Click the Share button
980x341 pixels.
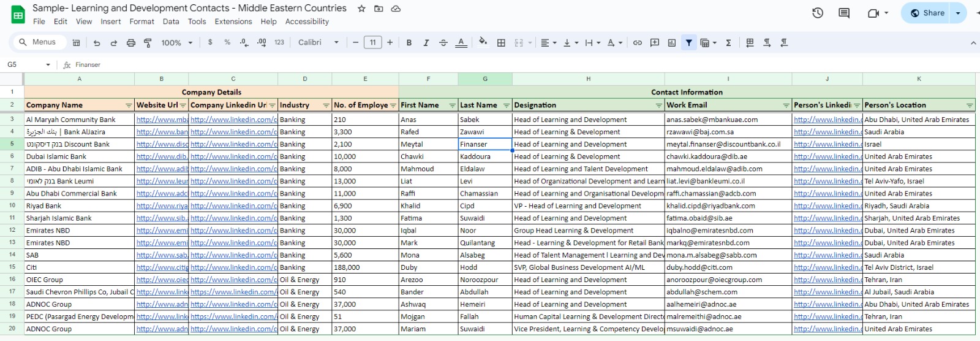pos(926,13)
